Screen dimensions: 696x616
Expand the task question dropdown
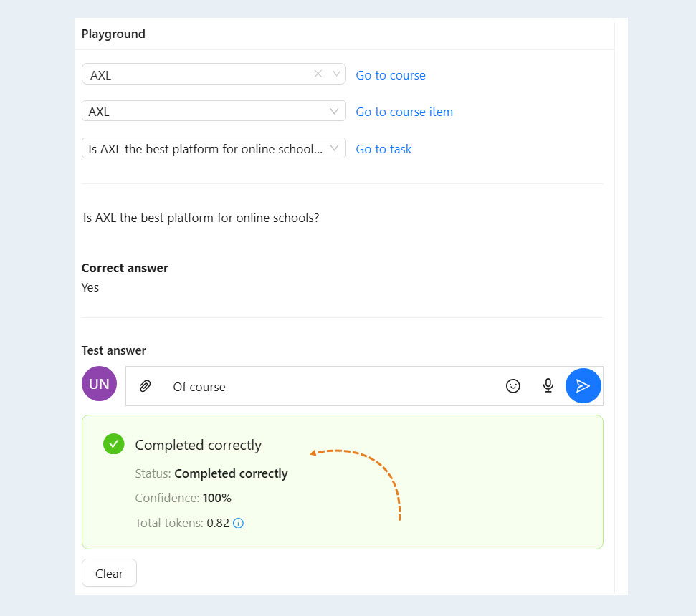(214, 148)
